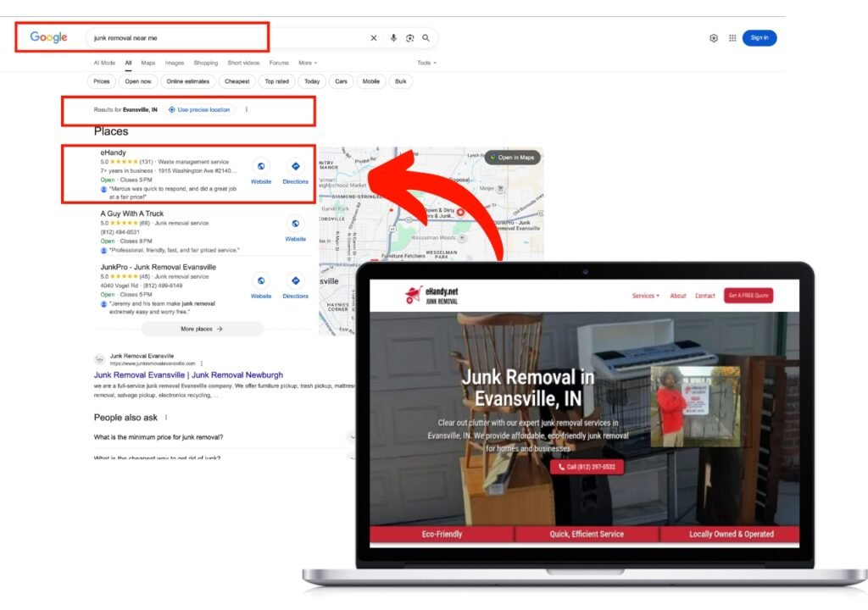This screenshot has height=610, width=868.
Task: Open JunkPro - Junk Removal Evansville listing
Action: (159, 267)
